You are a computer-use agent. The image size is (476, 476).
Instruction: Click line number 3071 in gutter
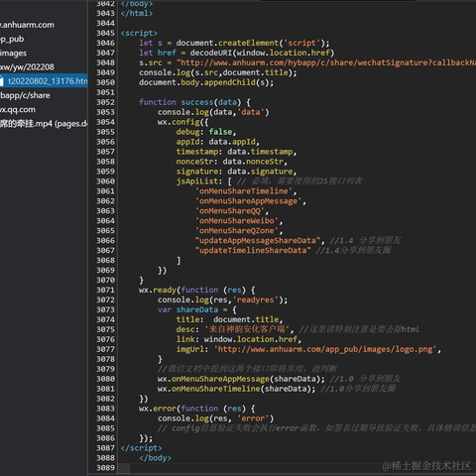tap(105, 290)
